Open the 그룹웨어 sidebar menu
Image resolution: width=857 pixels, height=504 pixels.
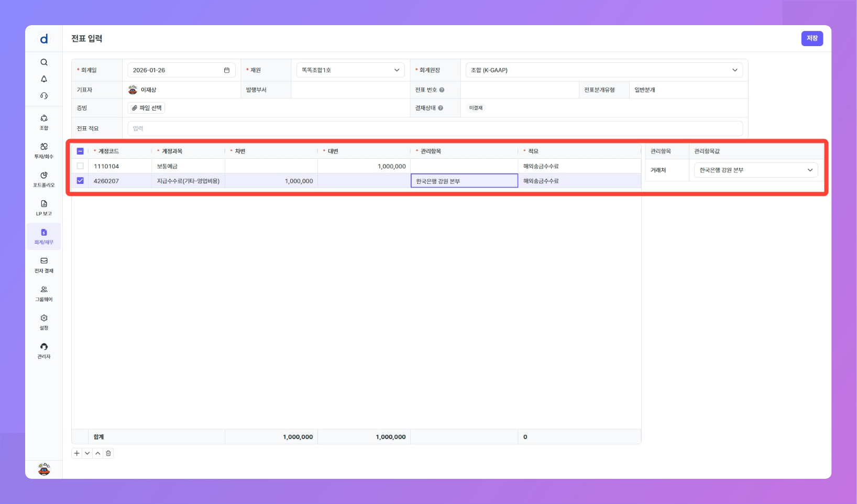coord(44,294)
